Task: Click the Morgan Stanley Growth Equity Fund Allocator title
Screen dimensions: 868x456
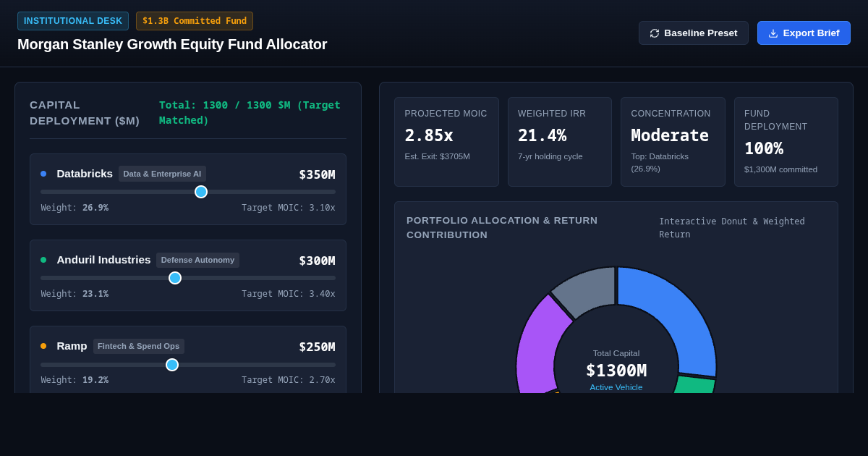Action: point(172,44)
